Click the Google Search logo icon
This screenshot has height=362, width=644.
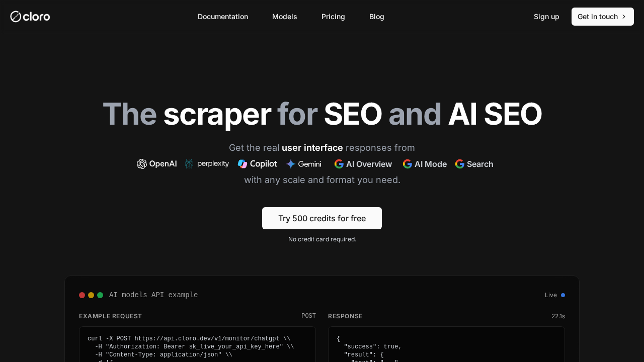pyautogui.click(x=460, y=164)
